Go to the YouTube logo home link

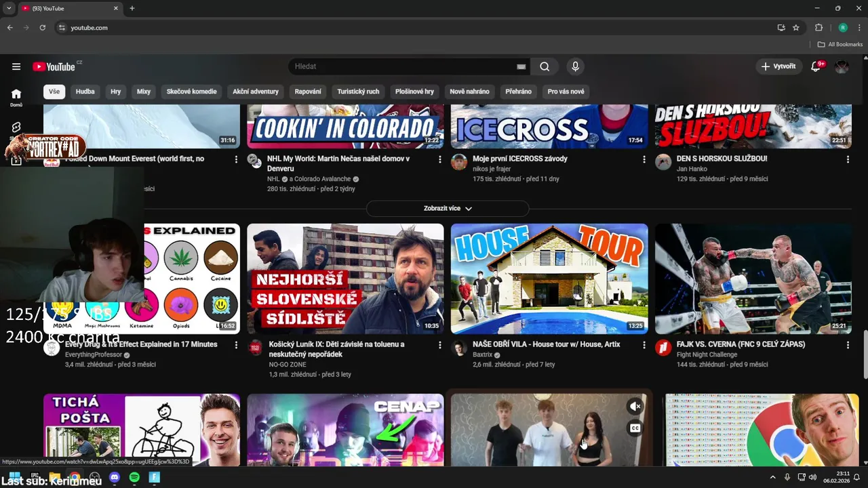coord(54,66)
